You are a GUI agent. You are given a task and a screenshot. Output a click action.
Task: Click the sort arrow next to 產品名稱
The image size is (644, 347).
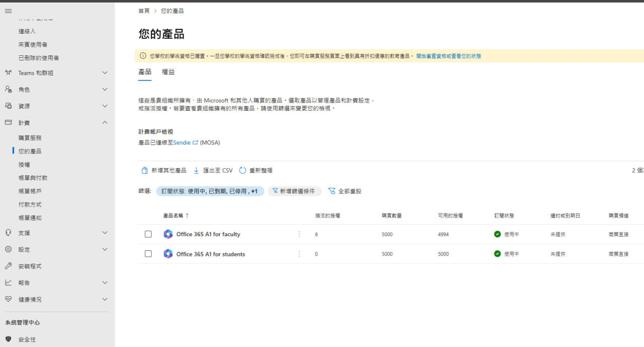click(187, 216)
